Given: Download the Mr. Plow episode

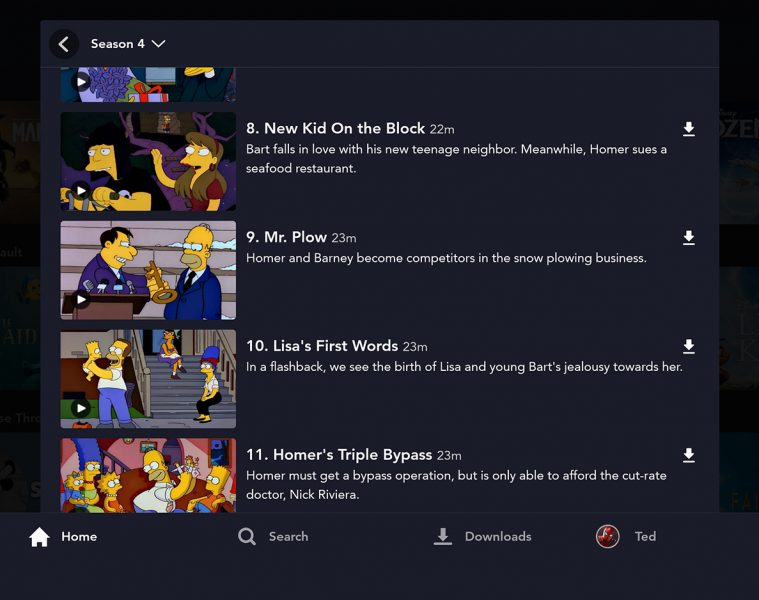Looking at the screenshot, I should (x=688, y=238).
